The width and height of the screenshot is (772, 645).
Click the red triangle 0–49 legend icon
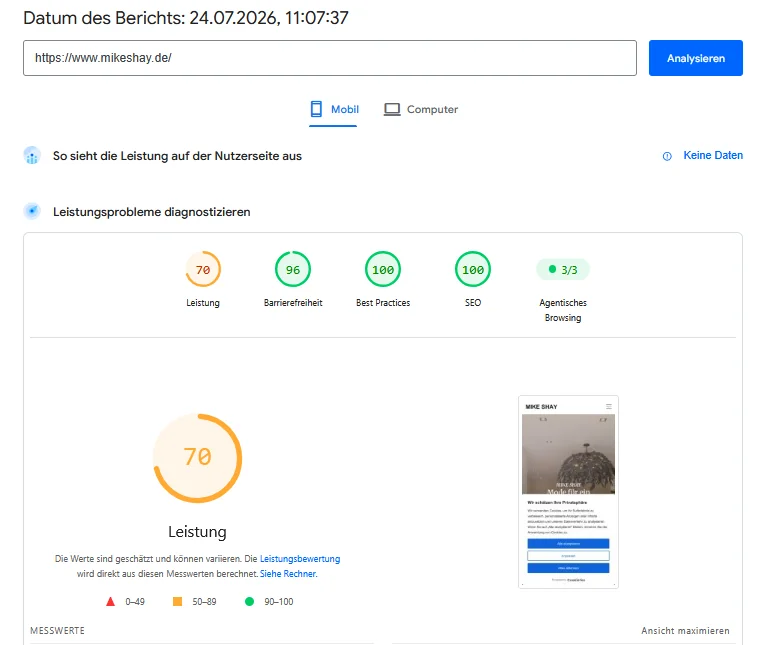[110, 601]
